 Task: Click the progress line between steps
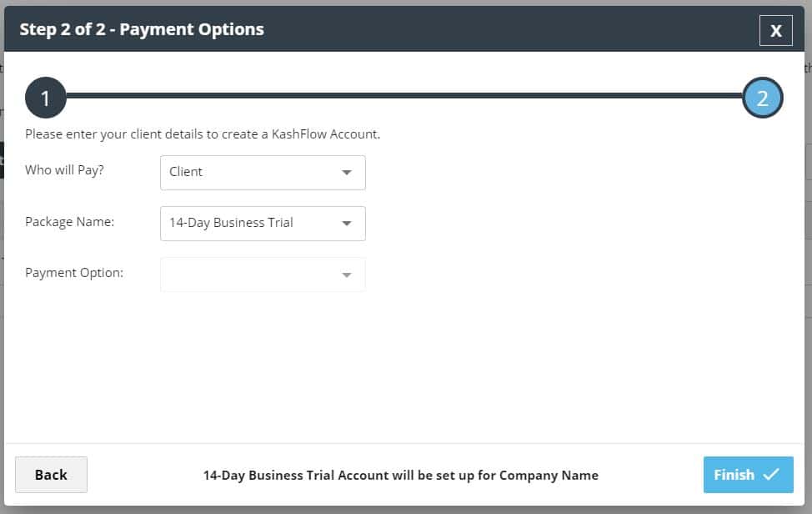403,96
